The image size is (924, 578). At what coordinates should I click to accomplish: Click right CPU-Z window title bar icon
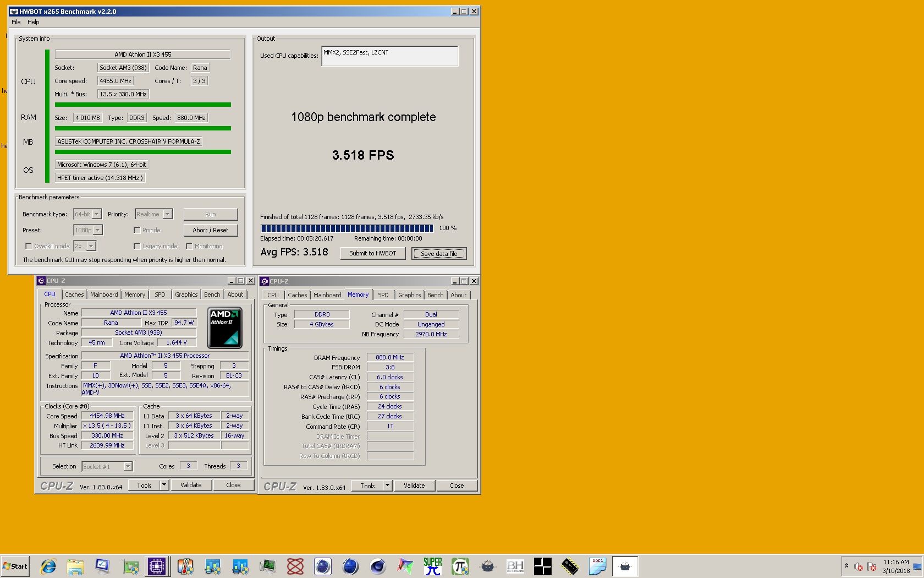pos(265,281)
